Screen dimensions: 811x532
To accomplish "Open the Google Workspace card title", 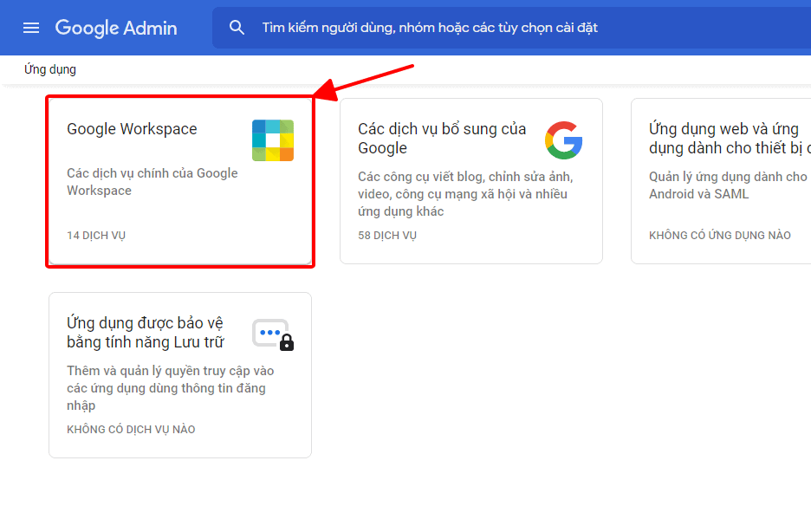I will click(x=132, y=129).
